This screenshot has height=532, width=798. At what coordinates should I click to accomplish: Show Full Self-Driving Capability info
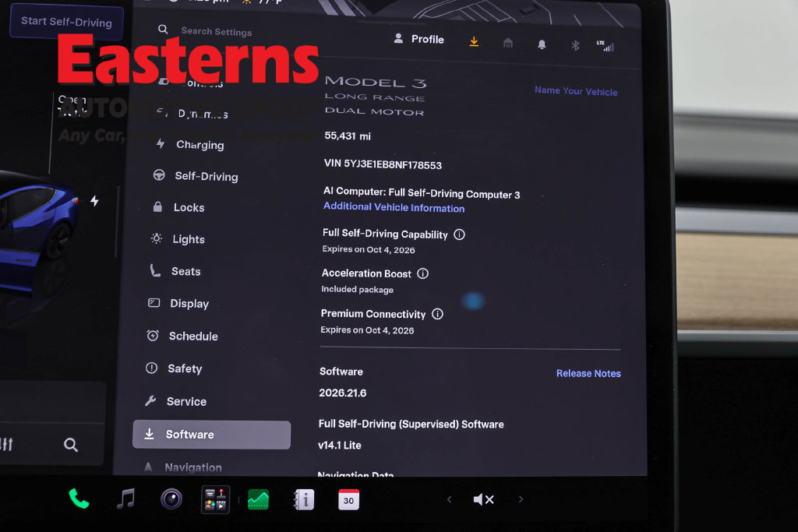(x=459, y=234)
